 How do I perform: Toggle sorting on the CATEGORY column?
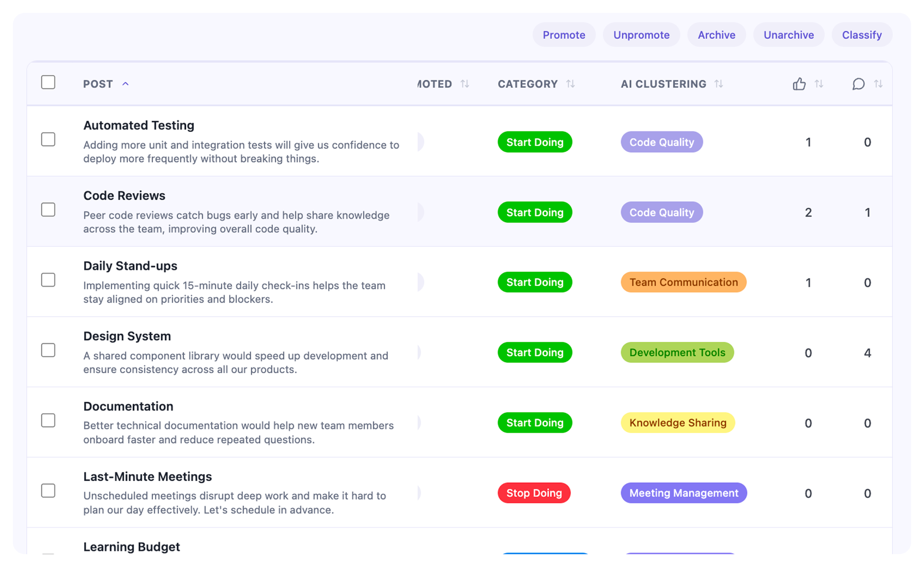click(570, 84)
